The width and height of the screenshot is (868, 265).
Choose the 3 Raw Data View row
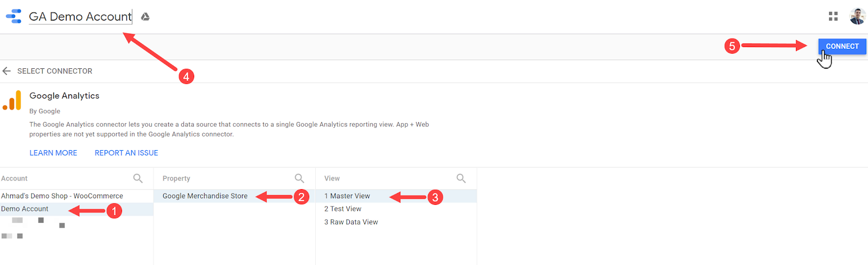[396, 222]
